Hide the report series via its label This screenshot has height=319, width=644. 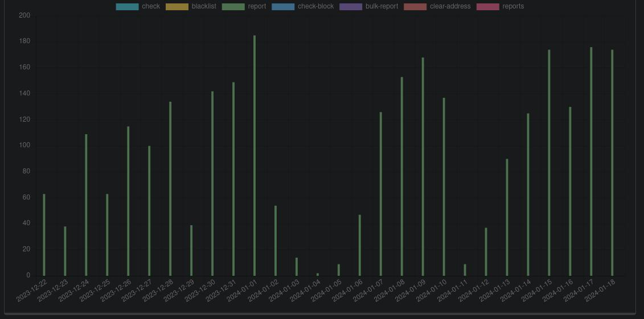pyautogui.click(x=257, y=7)
